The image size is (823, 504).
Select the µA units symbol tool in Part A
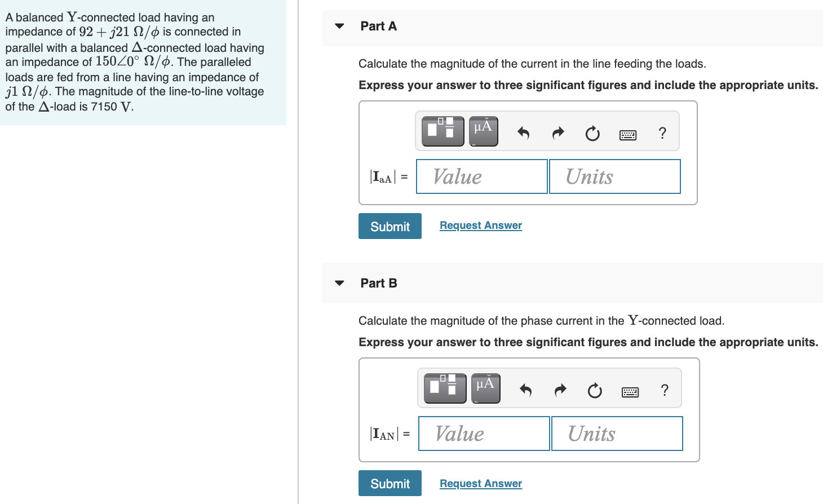pyautogui.click(x=483, y=131)
